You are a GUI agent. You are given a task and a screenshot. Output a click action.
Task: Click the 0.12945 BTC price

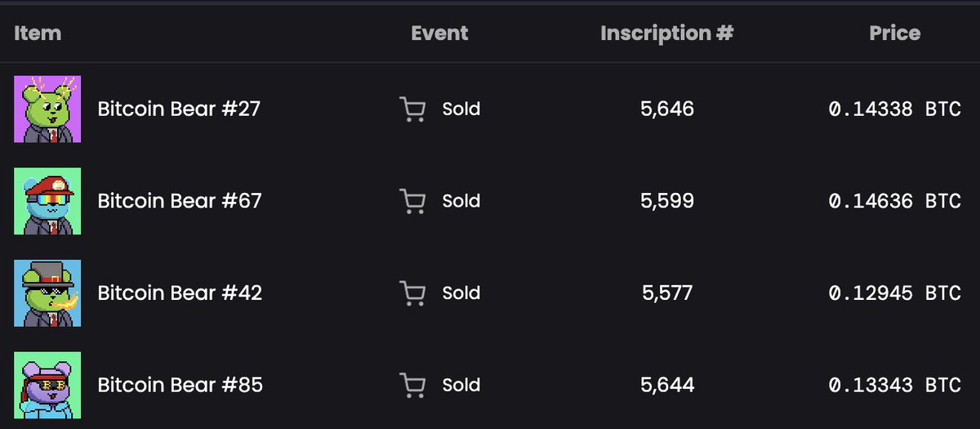(894, 293)
